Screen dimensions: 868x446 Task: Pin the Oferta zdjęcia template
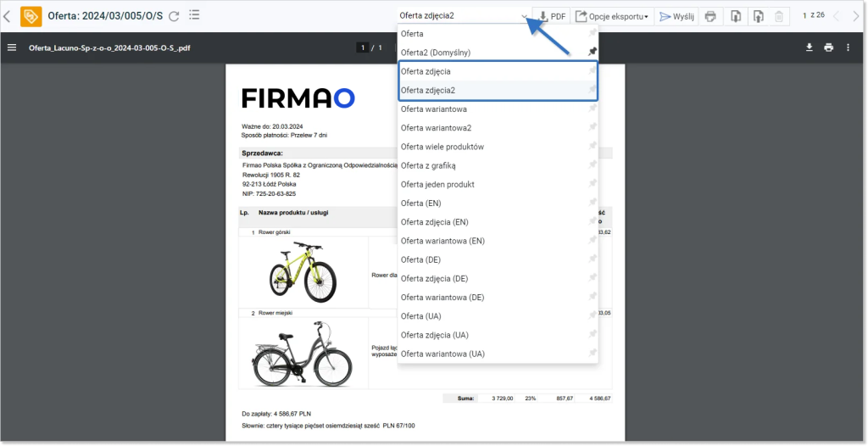tap(593, 71)
